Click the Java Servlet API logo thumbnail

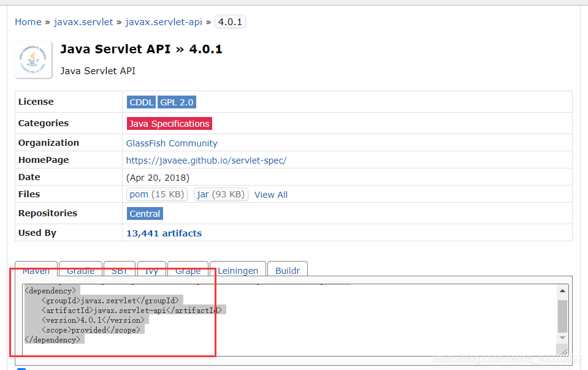(33, 59)
